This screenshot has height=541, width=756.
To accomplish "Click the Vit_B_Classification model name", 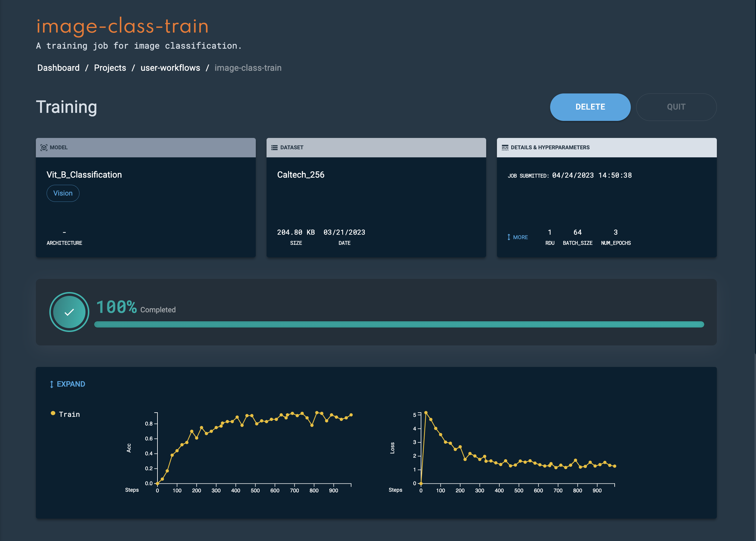I will [84, 175].
